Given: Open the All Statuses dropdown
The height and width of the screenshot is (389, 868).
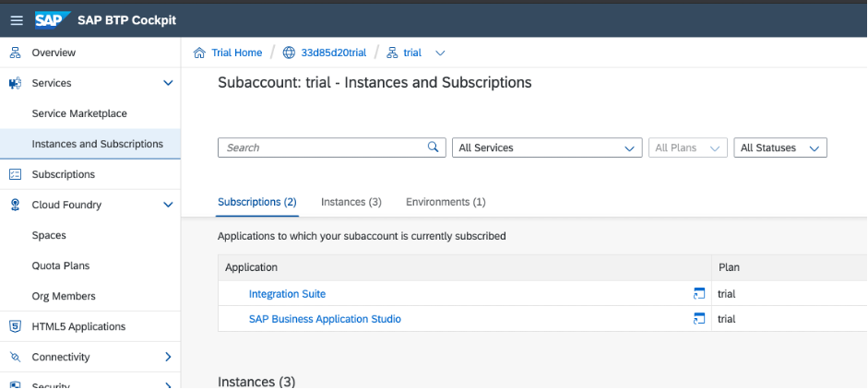Looking at the screenshot, I should [x=779, y=147].
